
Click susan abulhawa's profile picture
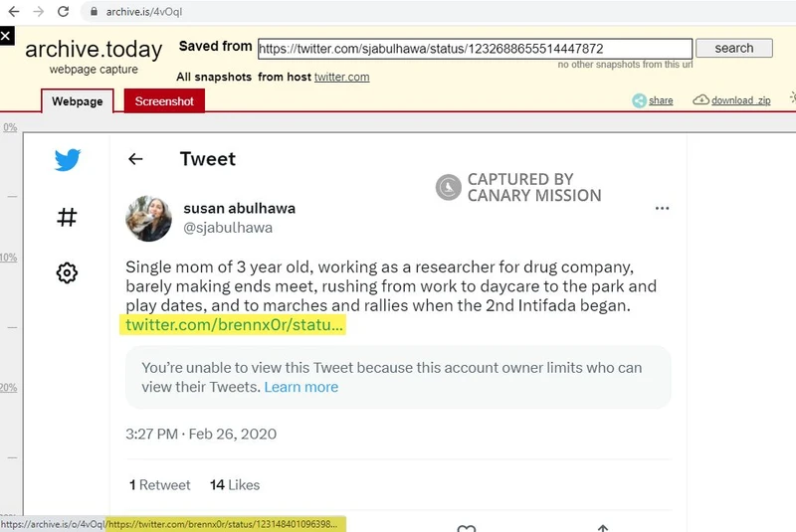[149, 218]
